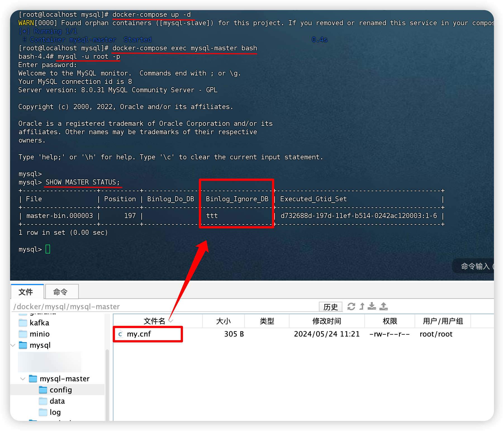
Task: Toggle the sort arrow on 文件名 column
Action: coord(171,321)
